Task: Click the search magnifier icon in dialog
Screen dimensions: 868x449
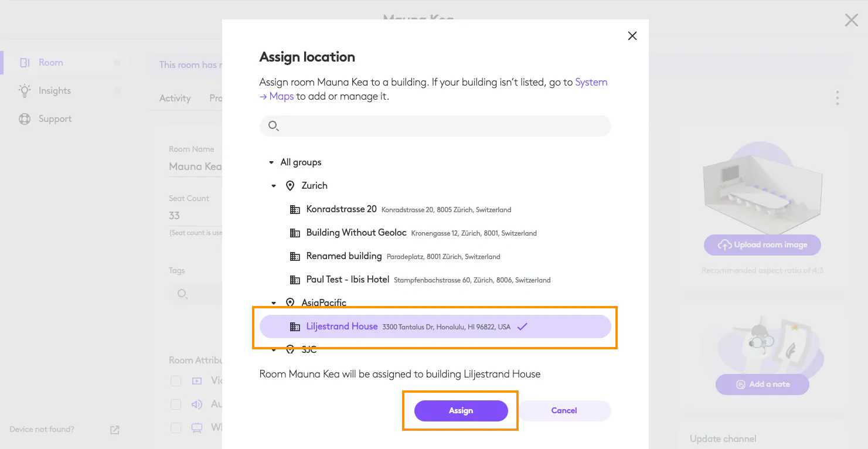Action: tap(273, 125)
